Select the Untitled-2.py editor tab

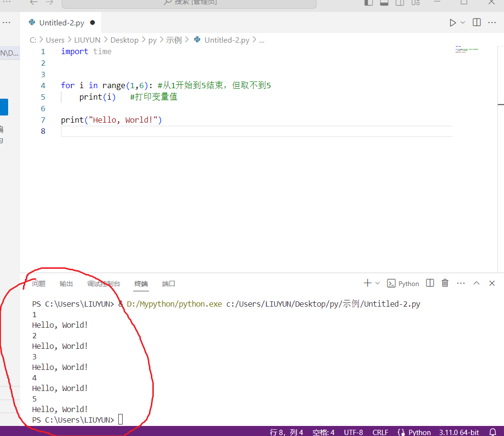click(60, 23)
